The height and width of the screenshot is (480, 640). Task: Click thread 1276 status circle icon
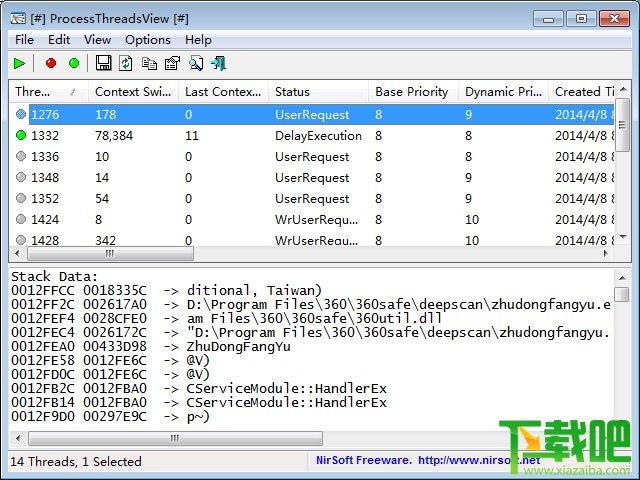click(x=21, y=114)
